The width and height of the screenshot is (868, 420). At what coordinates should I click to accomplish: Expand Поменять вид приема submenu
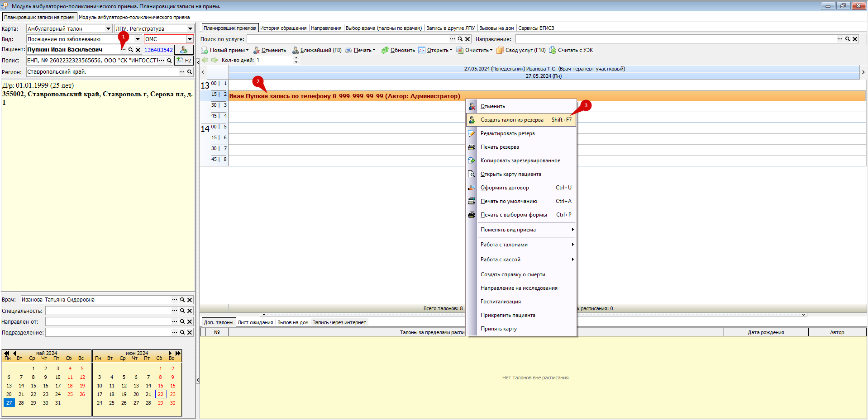[x=521, y=230]
